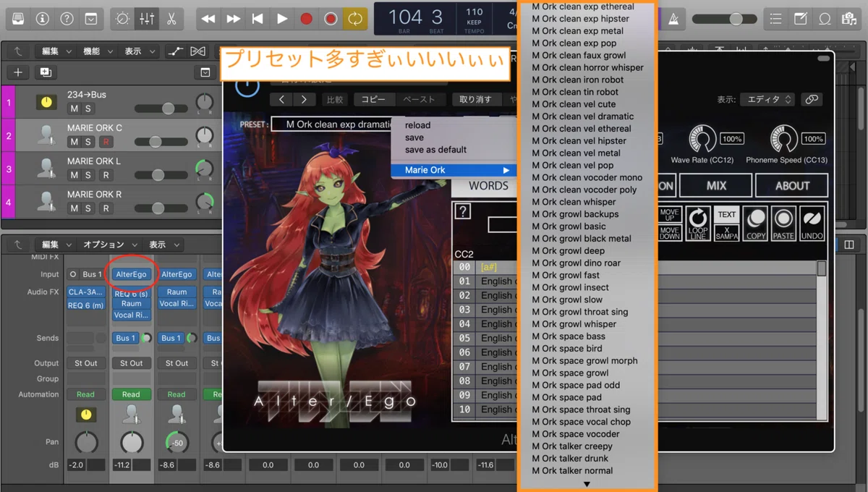Open the media Browsers icon
Viewport: 868px width, 492px height.
[848, 19]
